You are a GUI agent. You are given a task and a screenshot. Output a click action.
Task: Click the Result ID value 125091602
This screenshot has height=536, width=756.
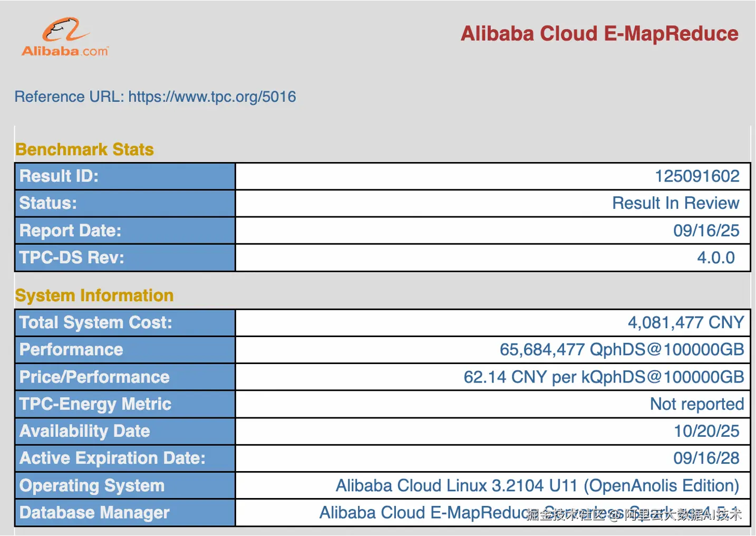tap(696, 176)
